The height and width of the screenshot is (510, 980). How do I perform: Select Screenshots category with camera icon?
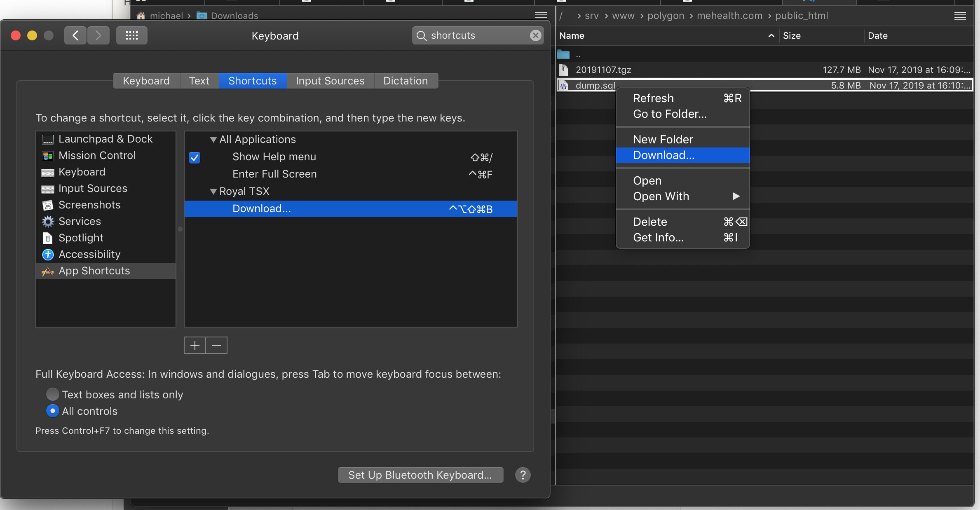point(89,205)
